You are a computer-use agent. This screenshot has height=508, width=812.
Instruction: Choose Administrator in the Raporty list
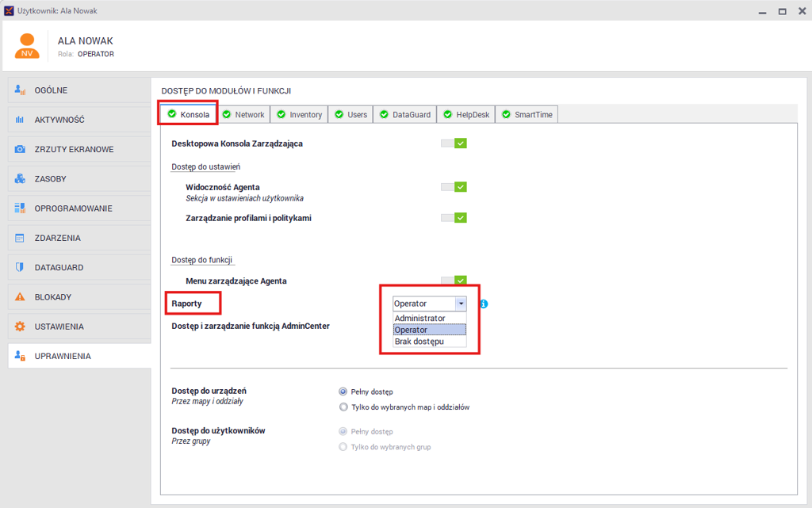420,318
